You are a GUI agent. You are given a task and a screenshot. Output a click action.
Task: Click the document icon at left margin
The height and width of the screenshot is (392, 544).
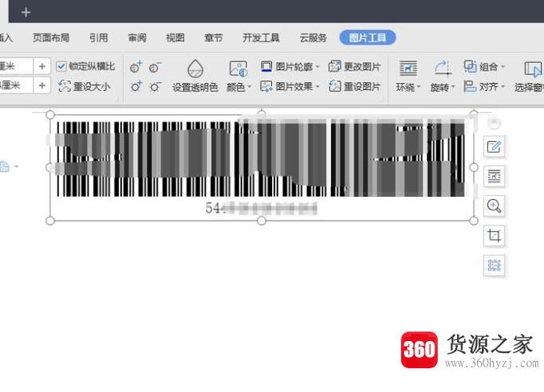[x=4, y=167]
